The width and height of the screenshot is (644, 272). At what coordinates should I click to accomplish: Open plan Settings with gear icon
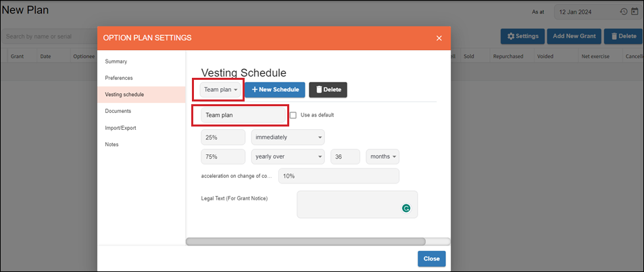[522, 36]
